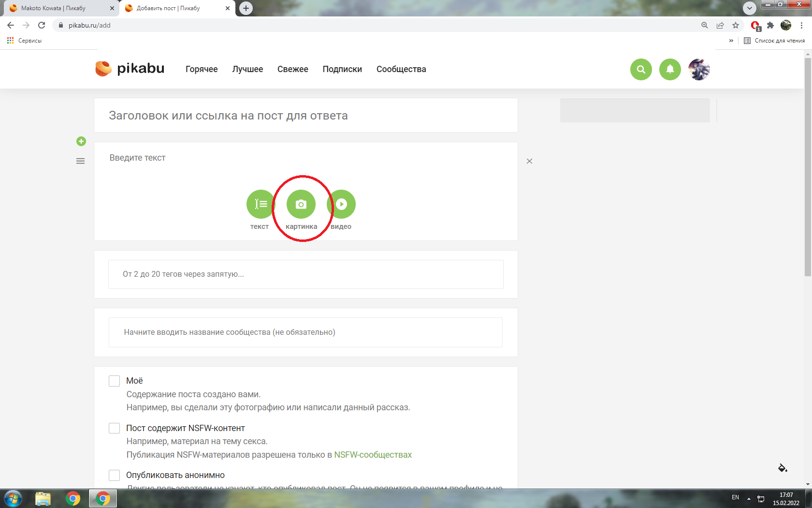Go to Сообщества

coord(401,69)
